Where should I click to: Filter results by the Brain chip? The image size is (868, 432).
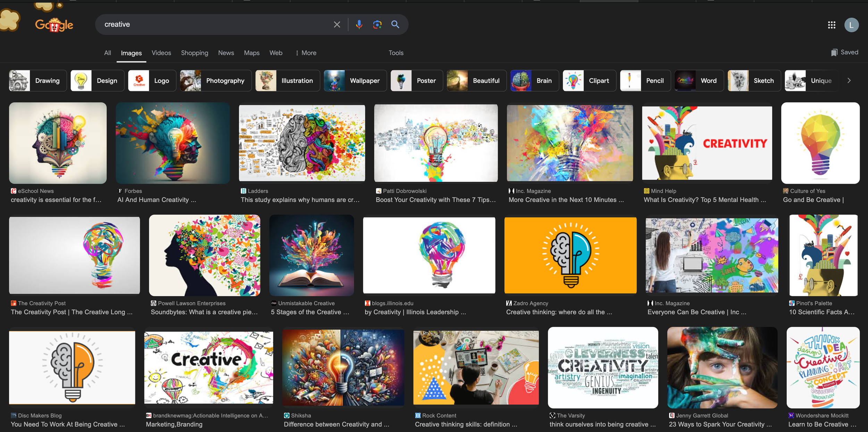(534, 81)
